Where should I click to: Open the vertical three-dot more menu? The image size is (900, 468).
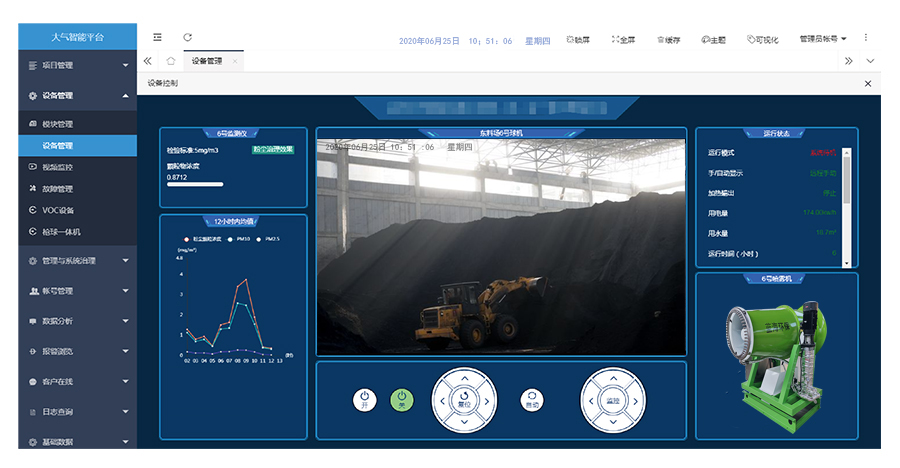866,38
